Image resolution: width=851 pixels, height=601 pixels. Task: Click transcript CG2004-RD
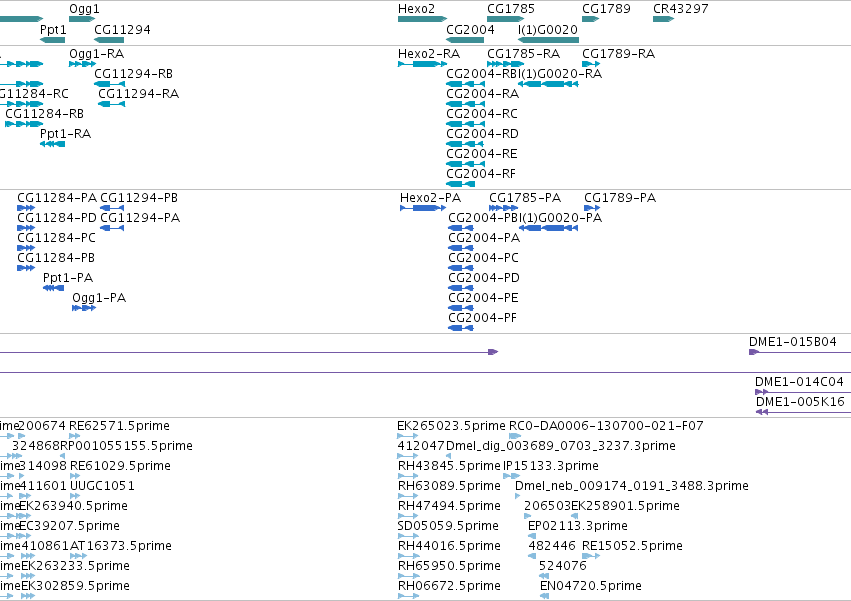click(x=465, y=144)
